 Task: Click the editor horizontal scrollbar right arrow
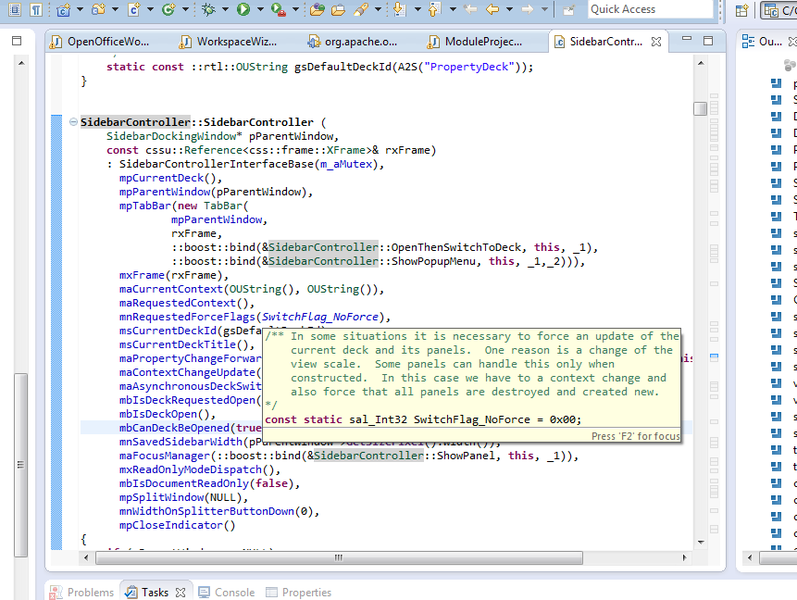[x=685, y=558]
